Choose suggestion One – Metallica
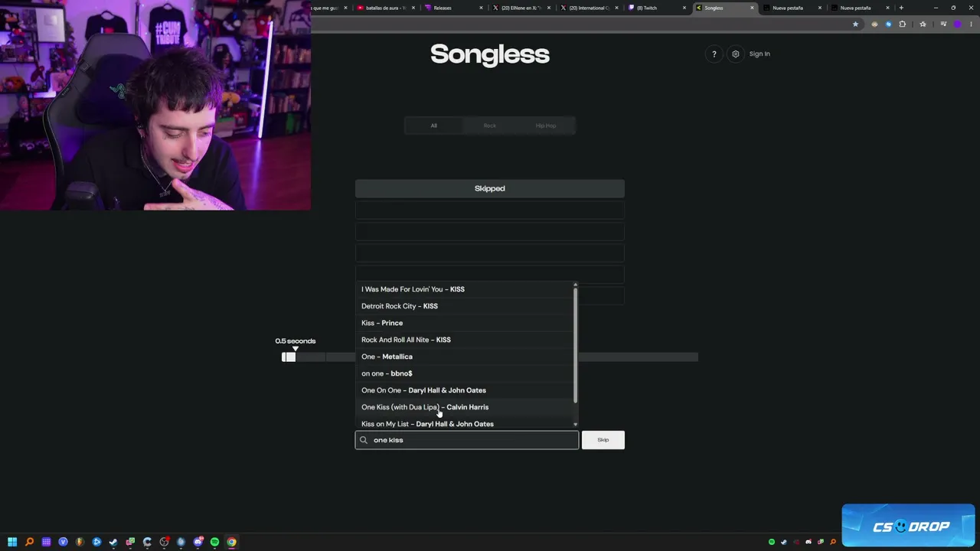 tap(466, 357)
